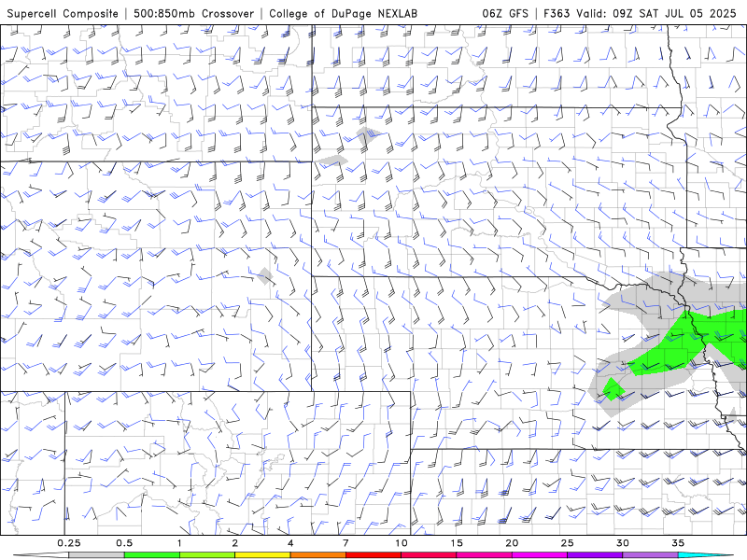Click the '1' legend value
The width and height of the screenshot is (747, 560).
coord(179,543)
